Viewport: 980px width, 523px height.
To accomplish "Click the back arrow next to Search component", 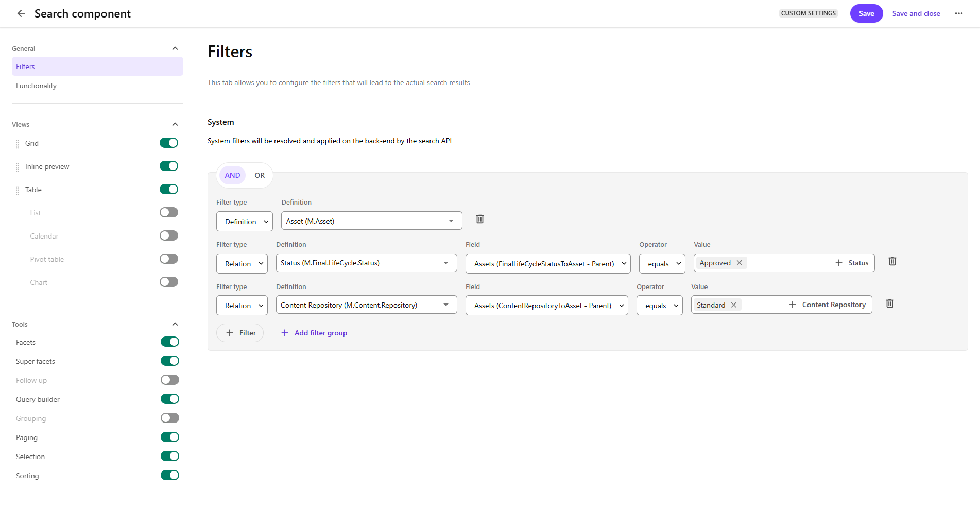I will [21, 13].
